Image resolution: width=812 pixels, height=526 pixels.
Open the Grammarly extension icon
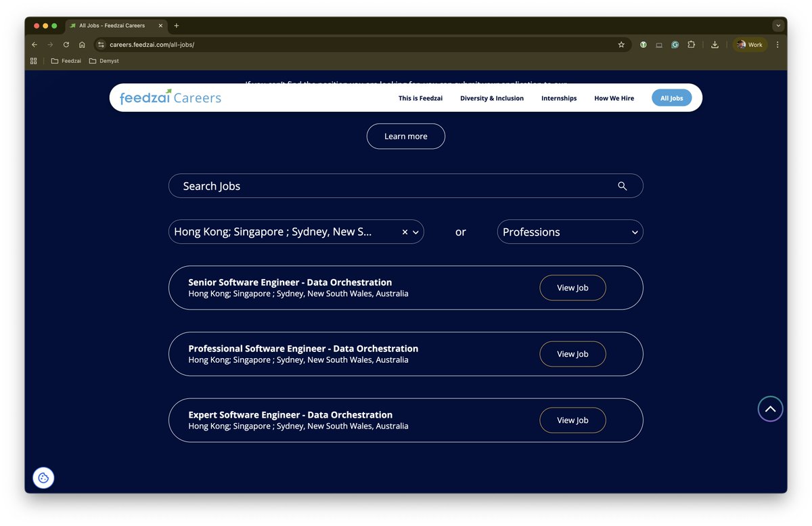675,45
